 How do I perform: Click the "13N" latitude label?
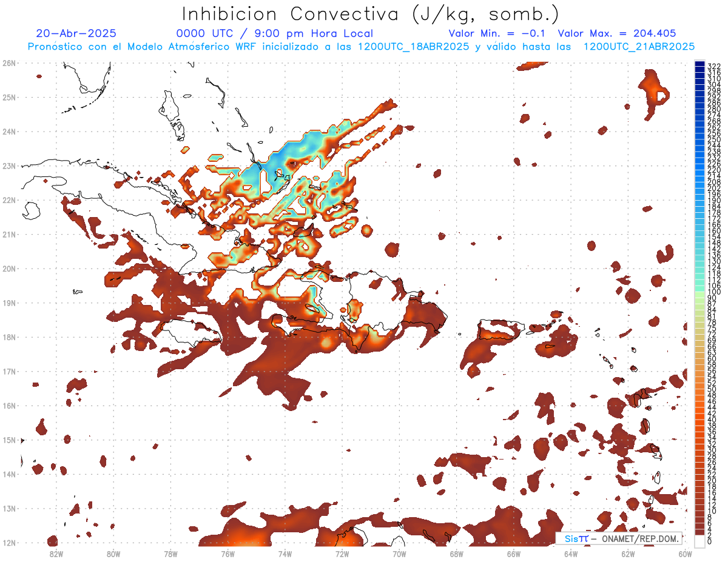(8, 508)
